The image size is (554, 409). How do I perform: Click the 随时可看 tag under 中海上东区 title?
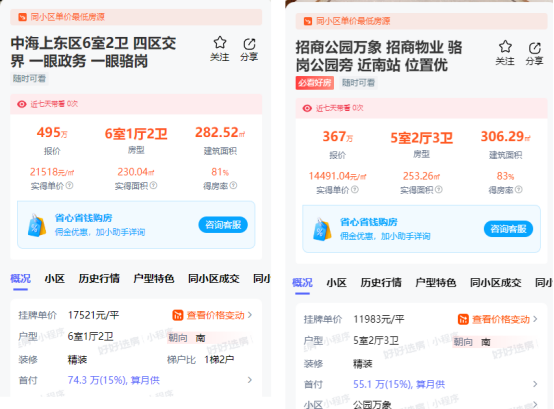click(29, 79)
